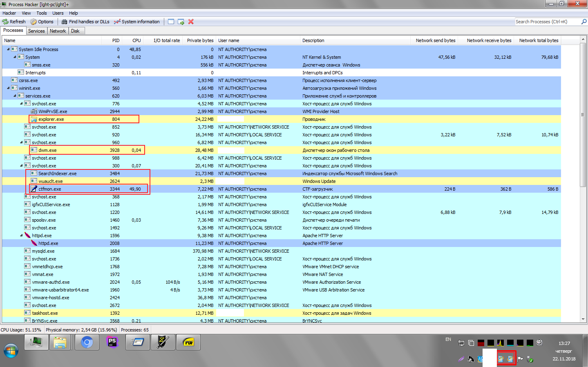Click the vertical scrollbar thumb
Image resolution: width=588 pixels, height=367 pixels.
pos(583,115)
